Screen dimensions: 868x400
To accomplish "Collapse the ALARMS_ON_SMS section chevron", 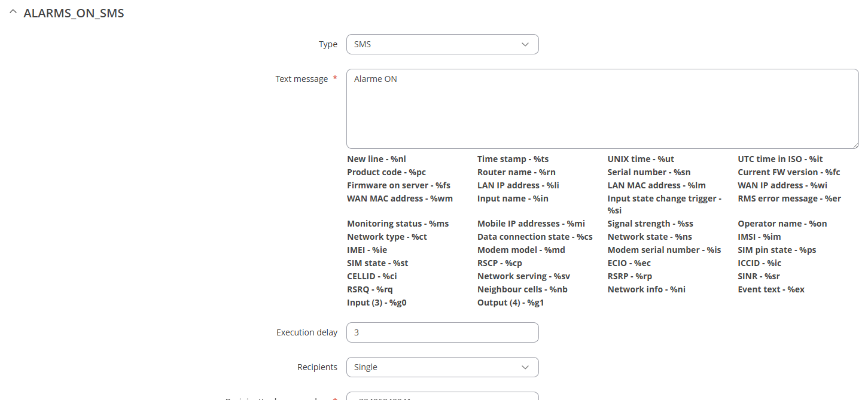I will point(13,13).
